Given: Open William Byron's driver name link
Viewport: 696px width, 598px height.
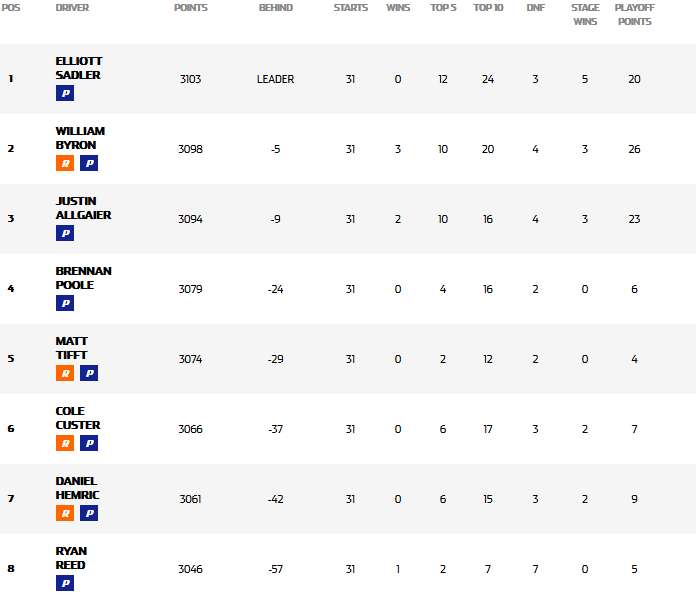Looking at the screenshot, I should click(80, 138).
